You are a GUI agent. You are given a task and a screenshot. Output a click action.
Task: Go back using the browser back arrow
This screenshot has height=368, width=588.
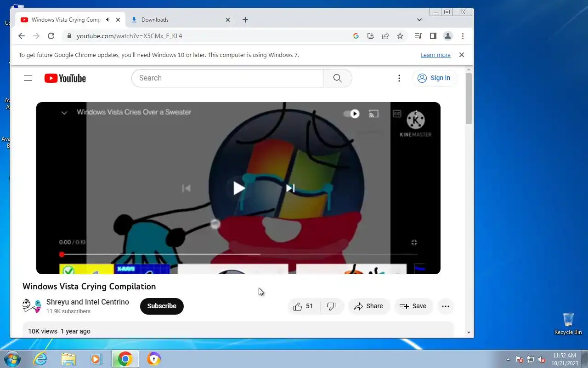coord(22,36)
